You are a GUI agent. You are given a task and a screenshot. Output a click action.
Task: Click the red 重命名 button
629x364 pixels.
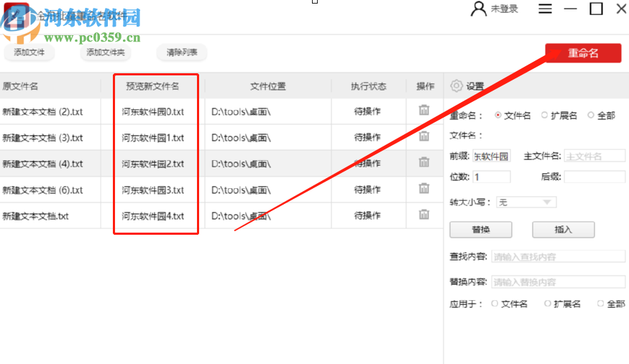[583, 53]
